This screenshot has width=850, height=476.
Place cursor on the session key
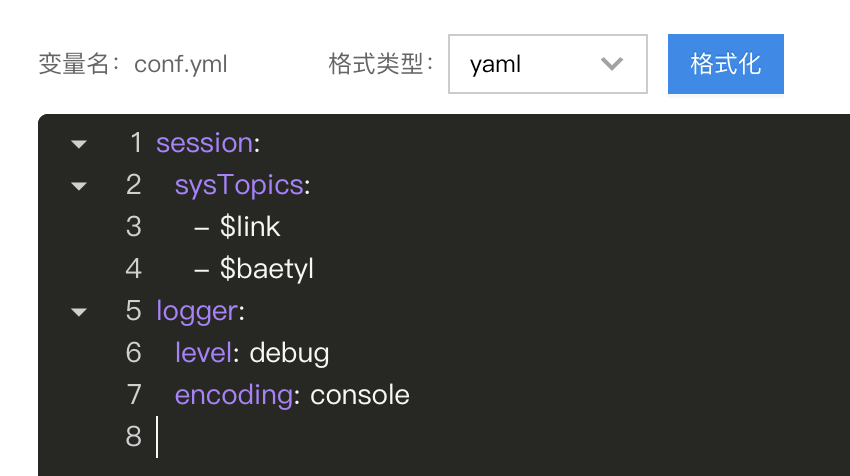[204, 143]
